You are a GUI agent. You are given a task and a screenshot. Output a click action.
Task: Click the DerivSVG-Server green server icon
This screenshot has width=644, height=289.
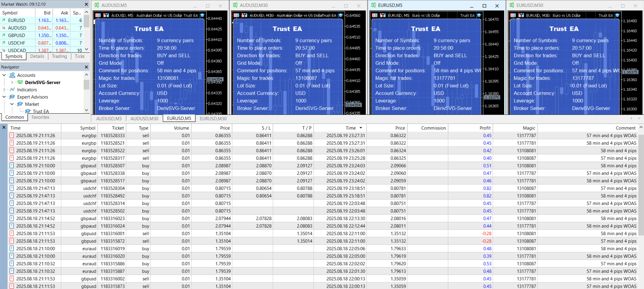click(20, 82)
